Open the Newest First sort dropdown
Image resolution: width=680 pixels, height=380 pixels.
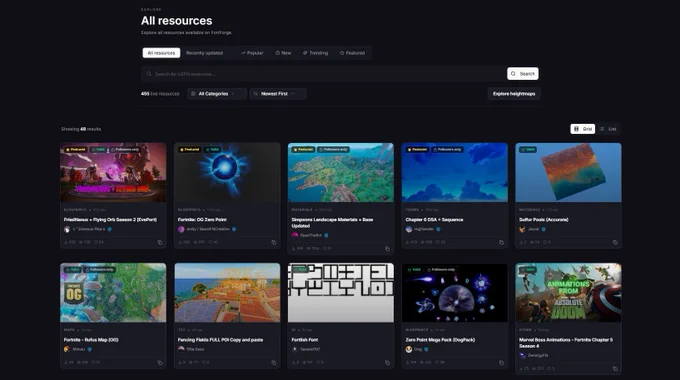tap(278, 94)
